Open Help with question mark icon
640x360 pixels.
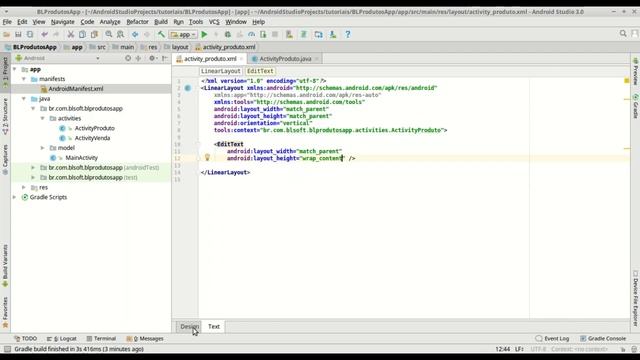click(x=347, y=35)
